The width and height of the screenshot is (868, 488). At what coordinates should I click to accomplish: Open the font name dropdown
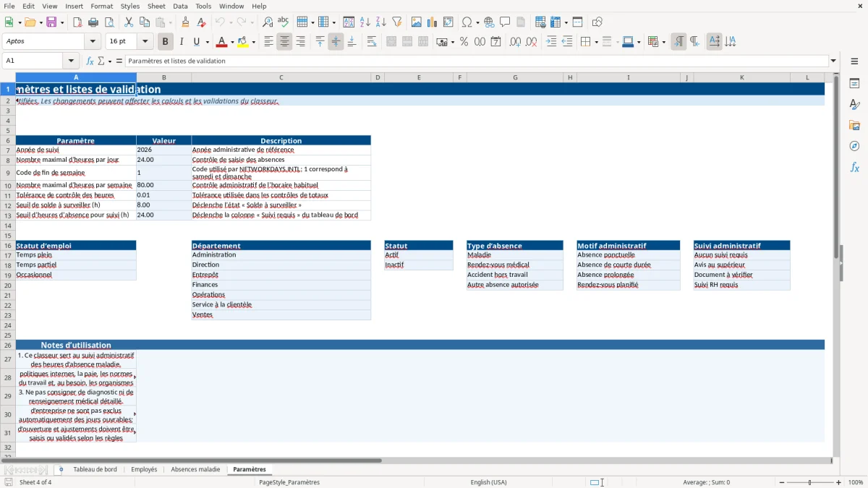click(x=93, y=42)
